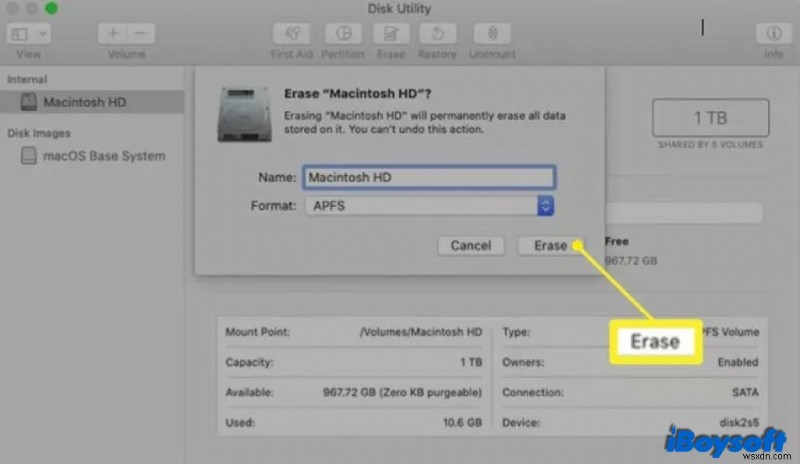Open the View sidebar toolbar button

click(19, 34)
